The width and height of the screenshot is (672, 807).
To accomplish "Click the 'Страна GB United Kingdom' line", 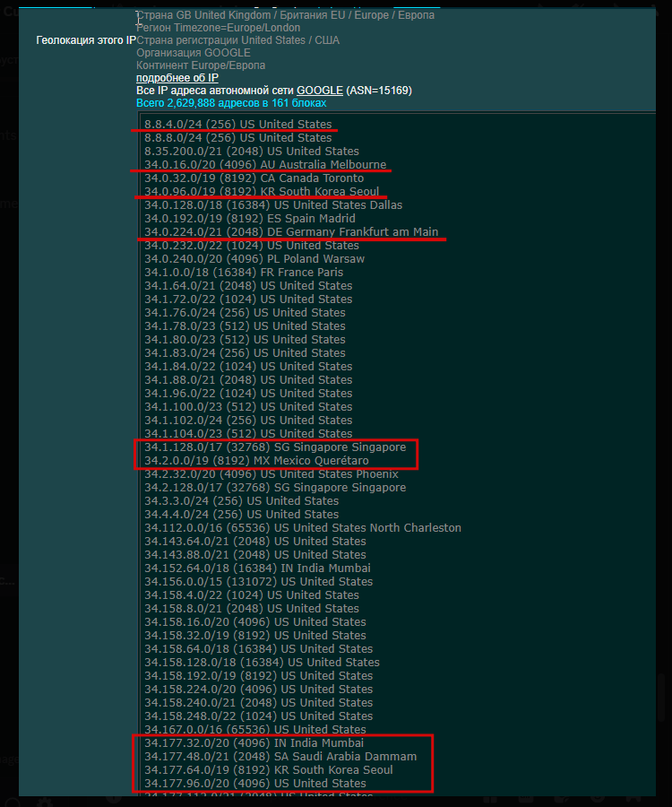I will (285, 15).
